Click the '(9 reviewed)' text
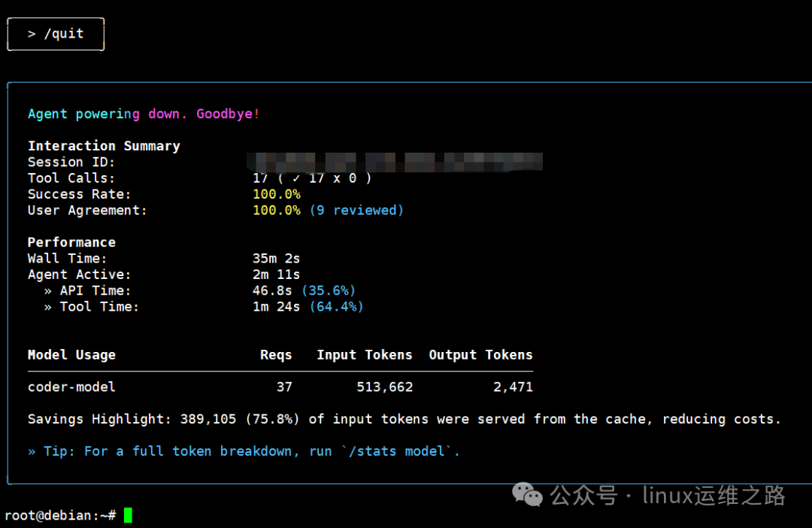Viewport: 812px width, 528px height. (x=356, y=211)
